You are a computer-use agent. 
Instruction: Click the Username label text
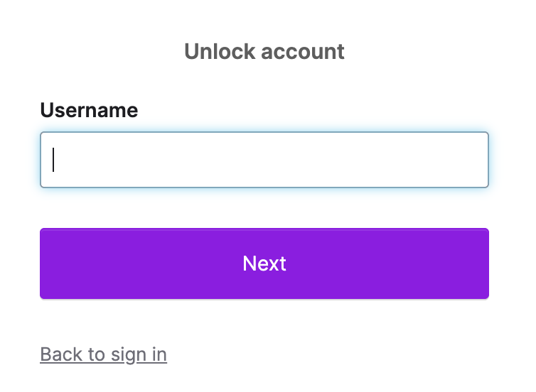point(89,110)
